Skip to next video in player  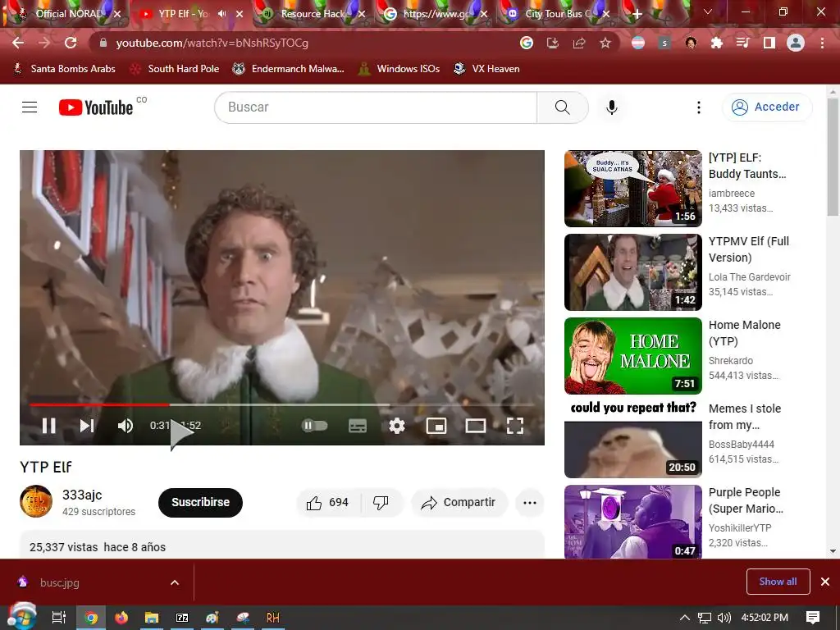[87, 426]
